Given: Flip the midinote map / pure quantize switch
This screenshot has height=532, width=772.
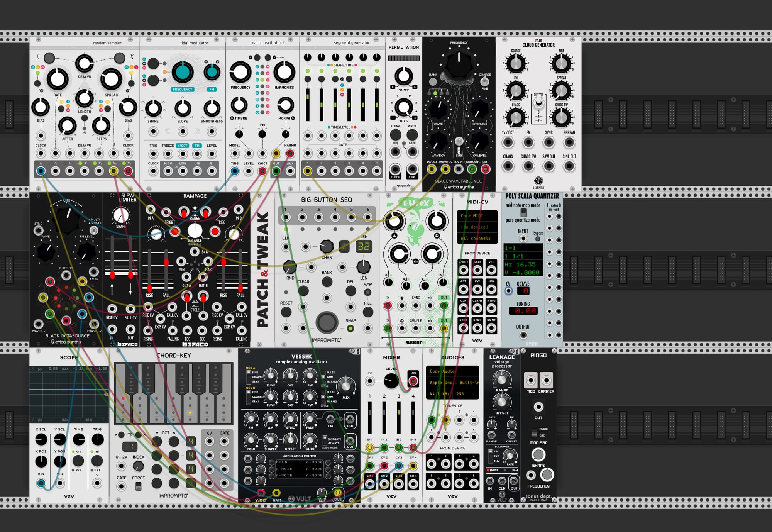Looking at the screenshot, I should point(523,213).
